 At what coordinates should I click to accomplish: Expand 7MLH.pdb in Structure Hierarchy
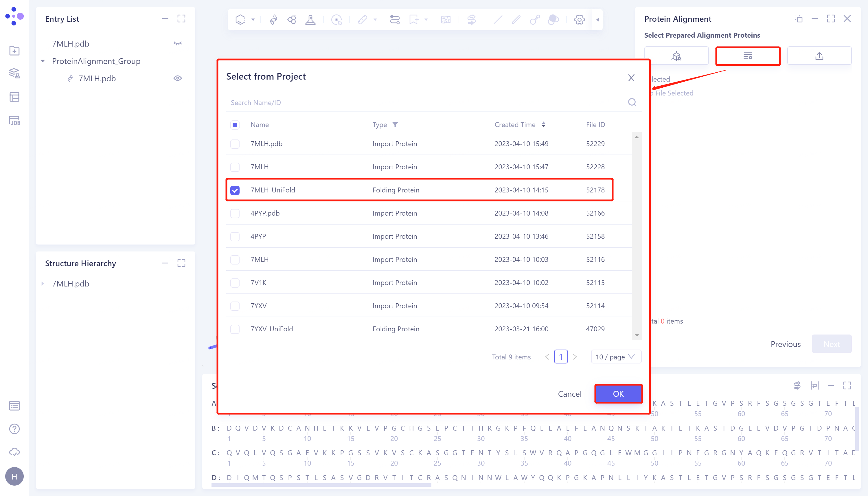43,283
